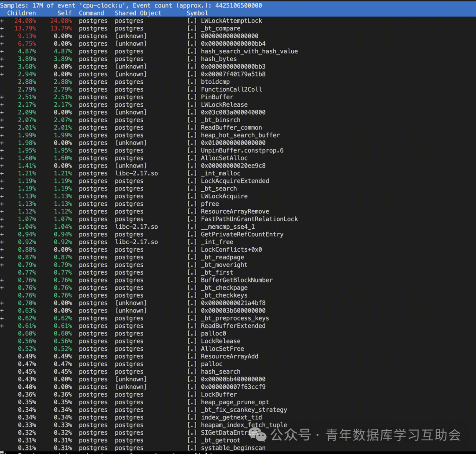Click the Symbol column header
Image resolution: width=476 pixels, height=454 pixels.
[x=197, y=13]
